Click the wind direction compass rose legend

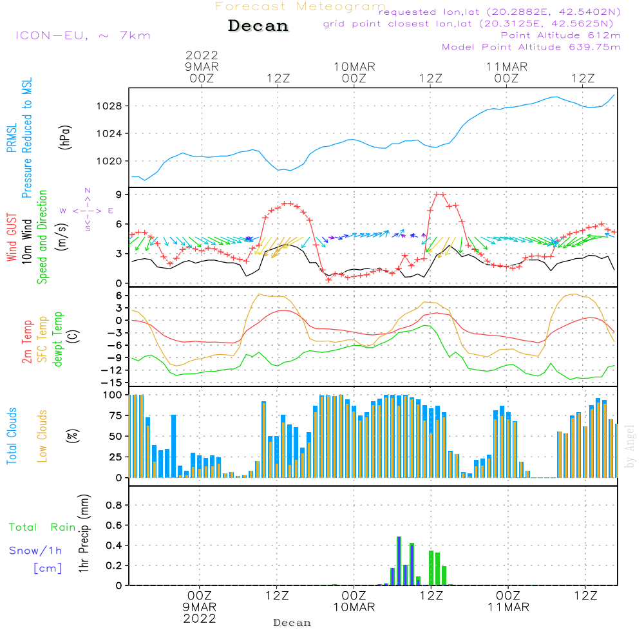click(x=87, y=210)
